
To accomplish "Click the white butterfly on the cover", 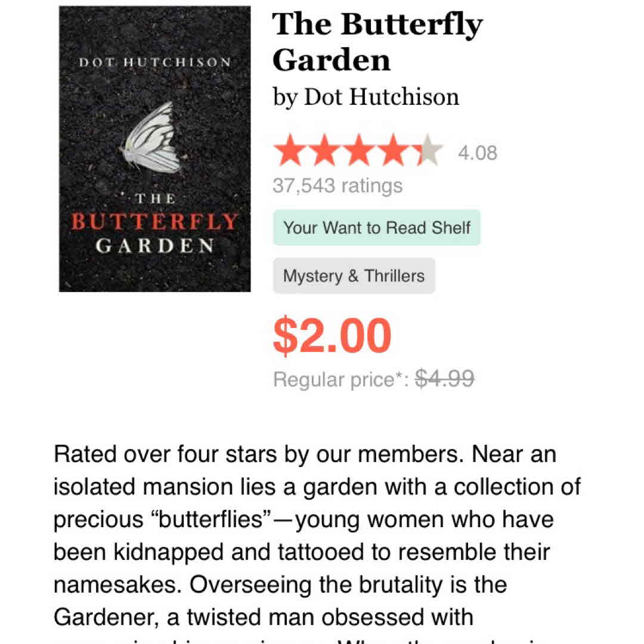I will (x=153, y=140).
